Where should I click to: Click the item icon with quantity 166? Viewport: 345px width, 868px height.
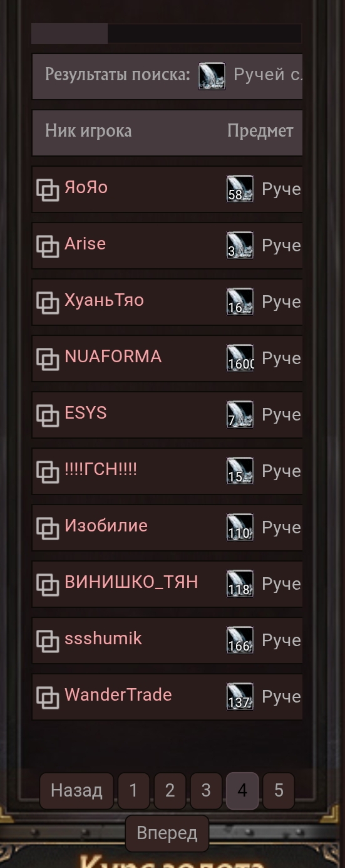point(240,640)
